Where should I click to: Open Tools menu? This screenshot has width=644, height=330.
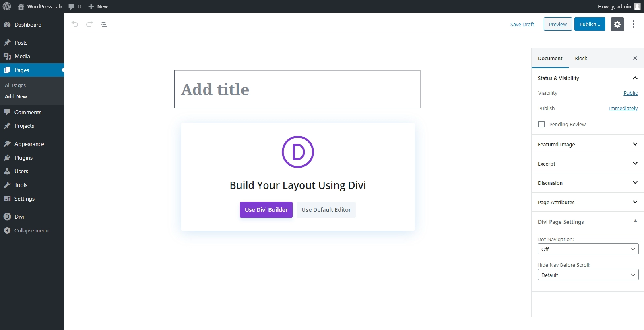pyautogui.click(x=32, y=185)
